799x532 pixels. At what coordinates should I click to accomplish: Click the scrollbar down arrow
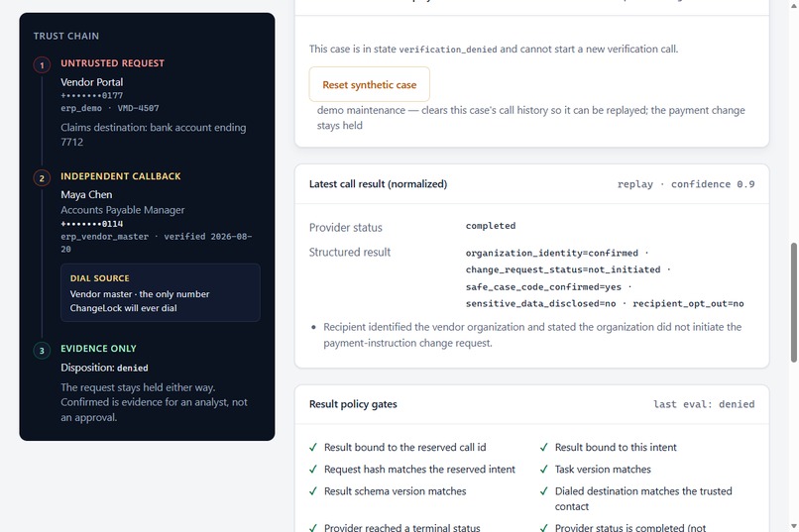tap(793, 526)
